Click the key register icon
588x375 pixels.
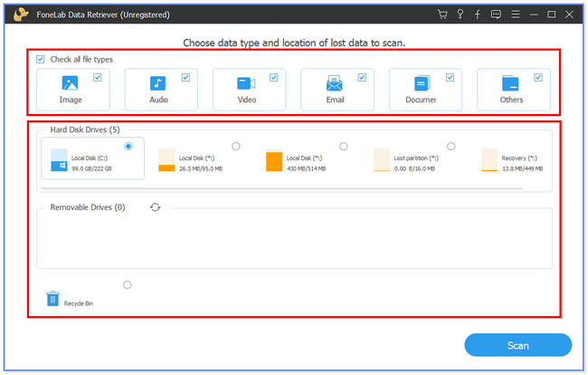460,14
